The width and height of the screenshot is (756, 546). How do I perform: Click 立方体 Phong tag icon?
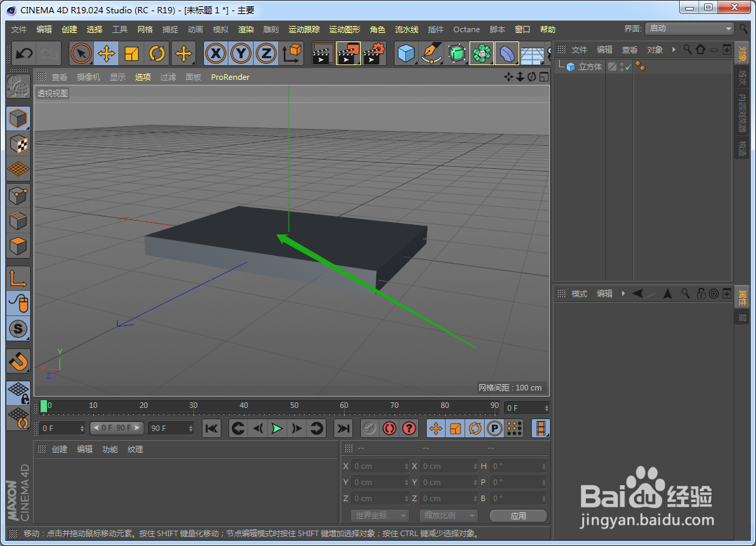tap(640, 67)
